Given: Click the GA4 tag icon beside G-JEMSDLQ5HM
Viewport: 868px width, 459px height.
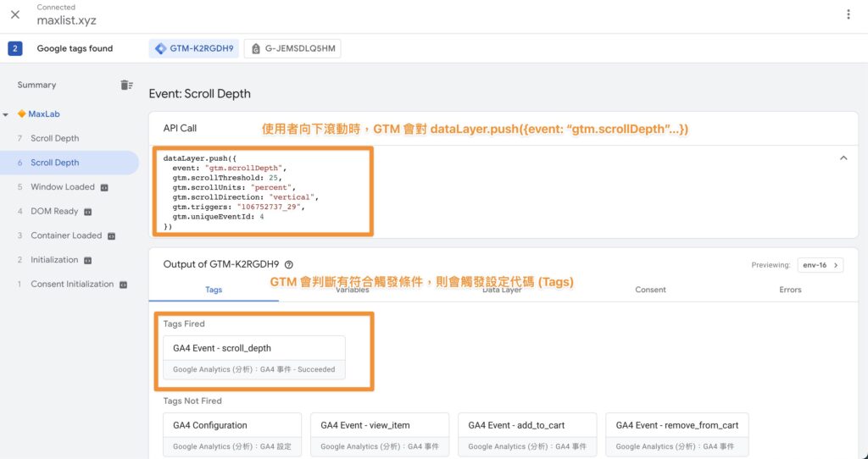Looking at the screenshot, I should tap(256, 48).
